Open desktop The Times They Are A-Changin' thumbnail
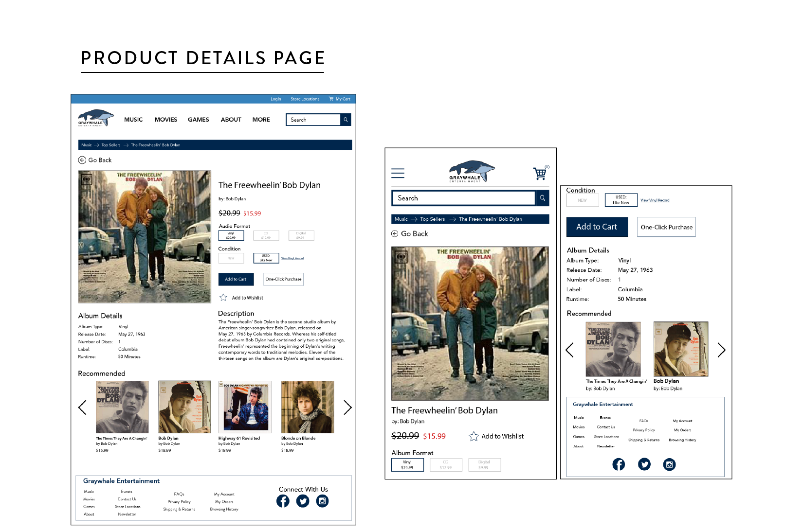 click(122, 407)
